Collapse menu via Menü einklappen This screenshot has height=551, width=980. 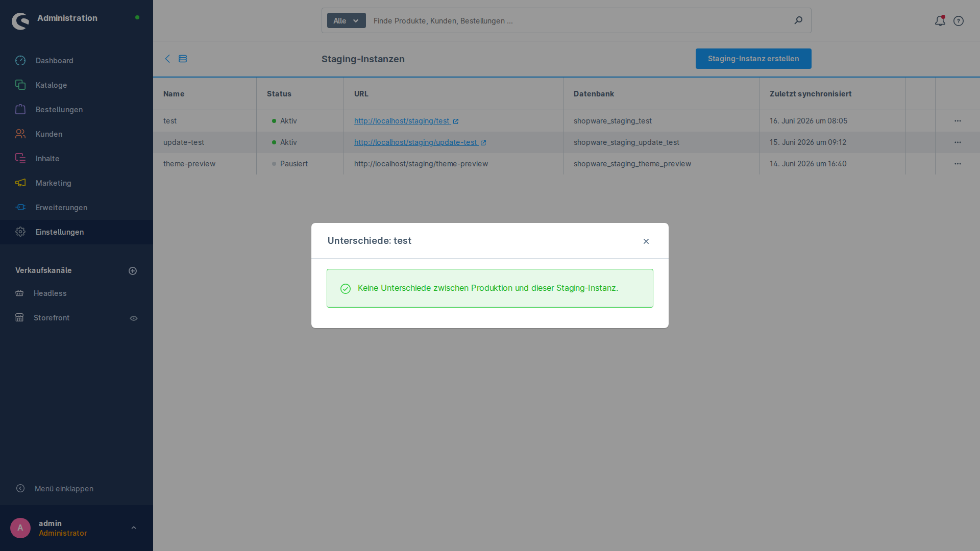point(64,489)
